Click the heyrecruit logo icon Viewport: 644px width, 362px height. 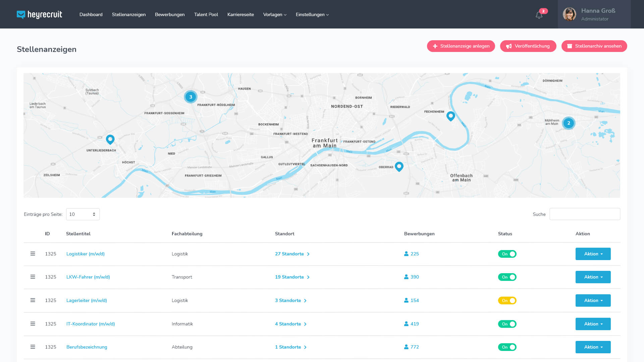click(x=21, y=14)
